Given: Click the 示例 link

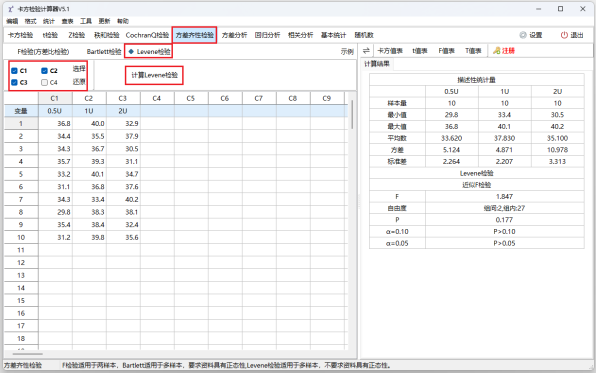Looking at the screenshot, I should [x=347, y=51].
